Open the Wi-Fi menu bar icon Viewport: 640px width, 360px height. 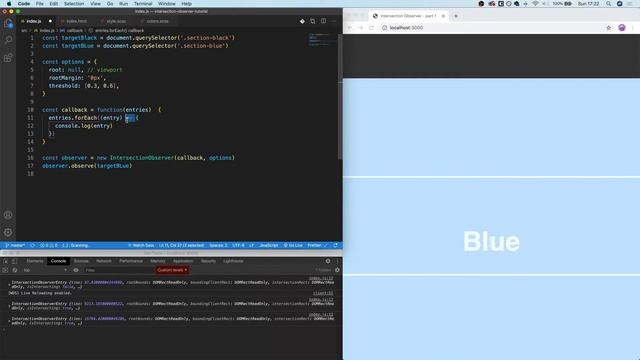click(x=535, y=4)
